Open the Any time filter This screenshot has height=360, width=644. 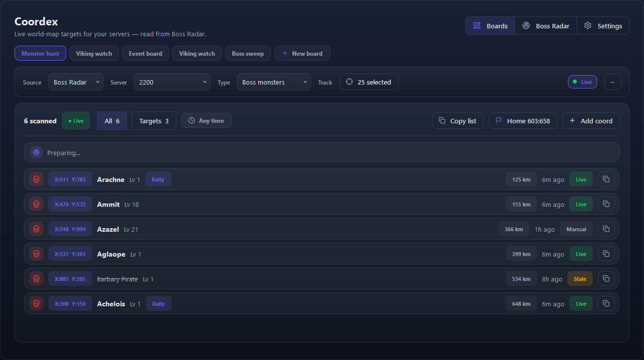207,121
